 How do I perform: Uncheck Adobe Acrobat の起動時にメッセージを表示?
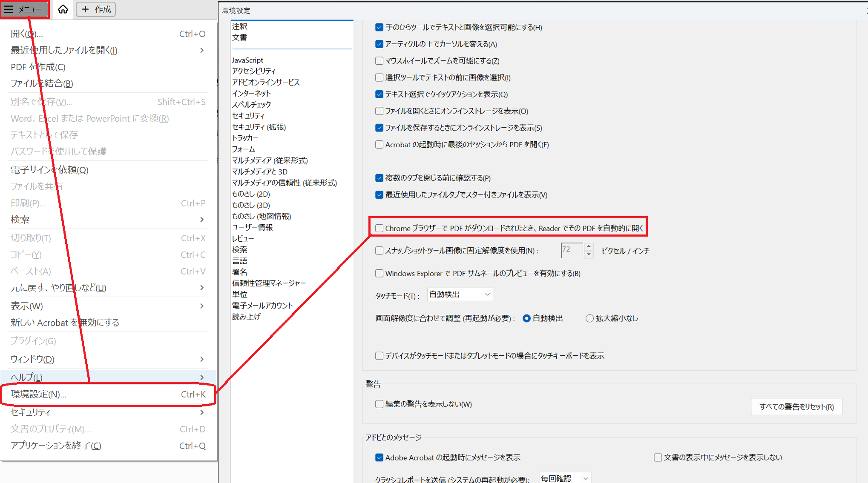click(379, 457)
